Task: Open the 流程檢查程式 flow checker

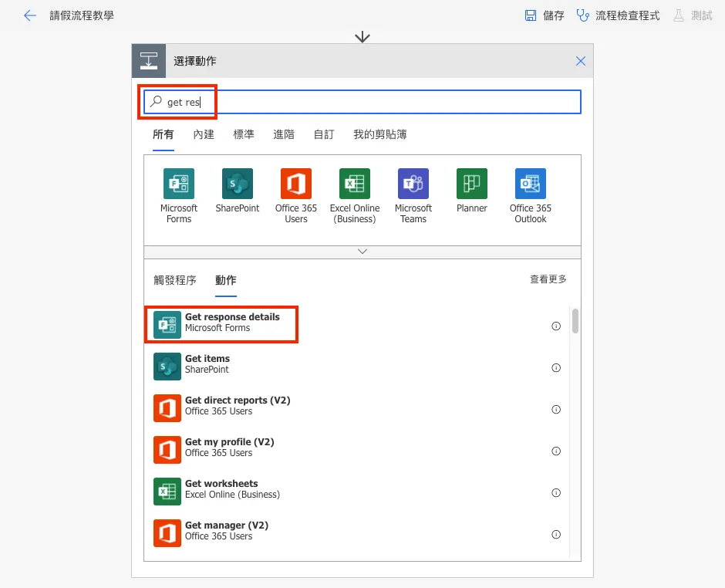Action: [618, 15]
